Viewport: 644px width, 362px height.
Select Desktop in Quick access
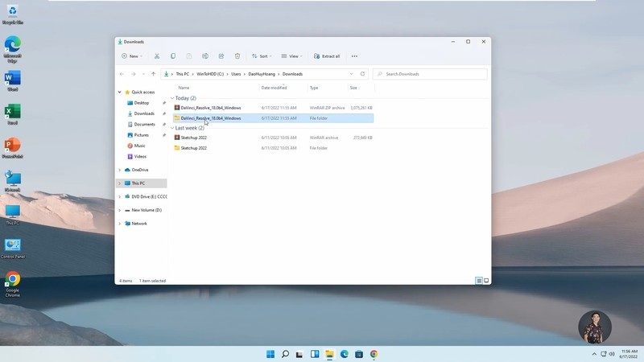[x=142, y=103]
